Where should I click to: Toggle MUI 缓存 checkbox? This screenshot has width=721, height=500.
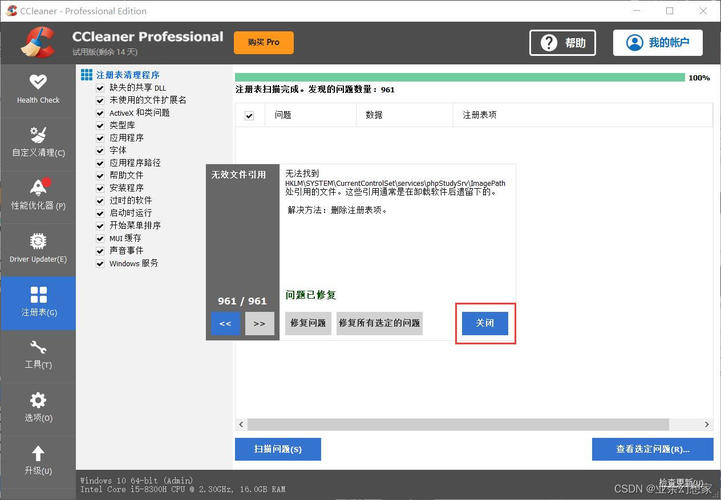[x=100, y=238]
